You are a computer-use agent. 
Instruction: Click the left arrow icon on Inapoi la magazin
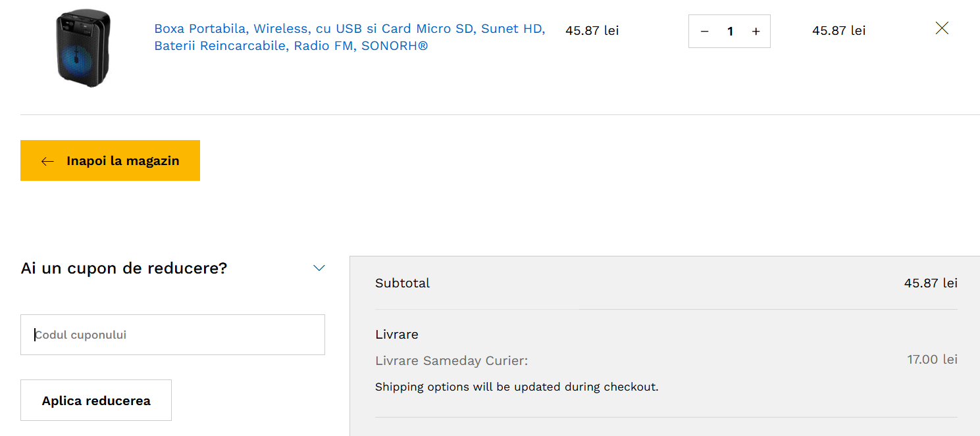[47, 161]
